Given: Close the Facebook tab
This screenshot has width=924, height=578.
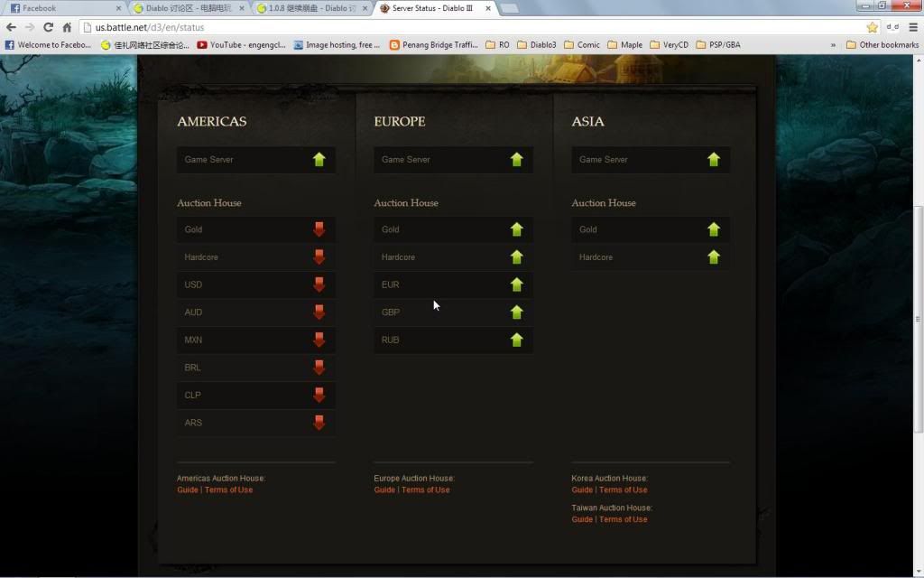Looking at the screenshot, I should click(118, 8).
